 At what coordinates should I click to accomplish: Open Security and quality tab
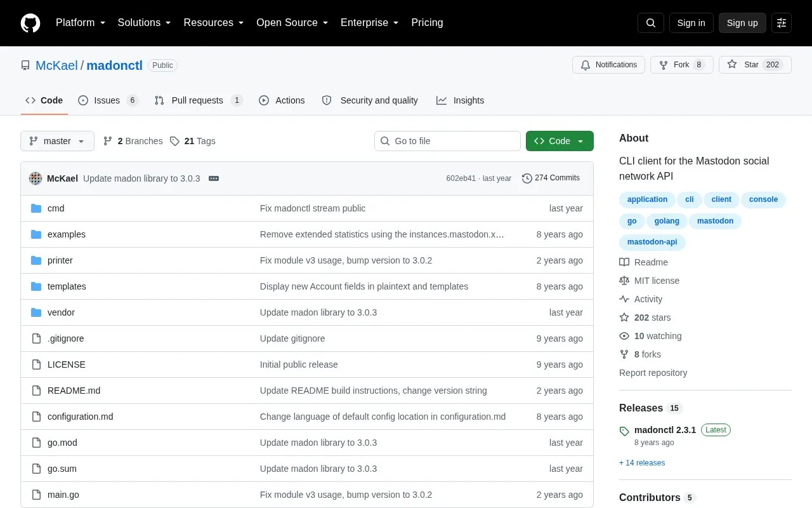pos(370,100)
